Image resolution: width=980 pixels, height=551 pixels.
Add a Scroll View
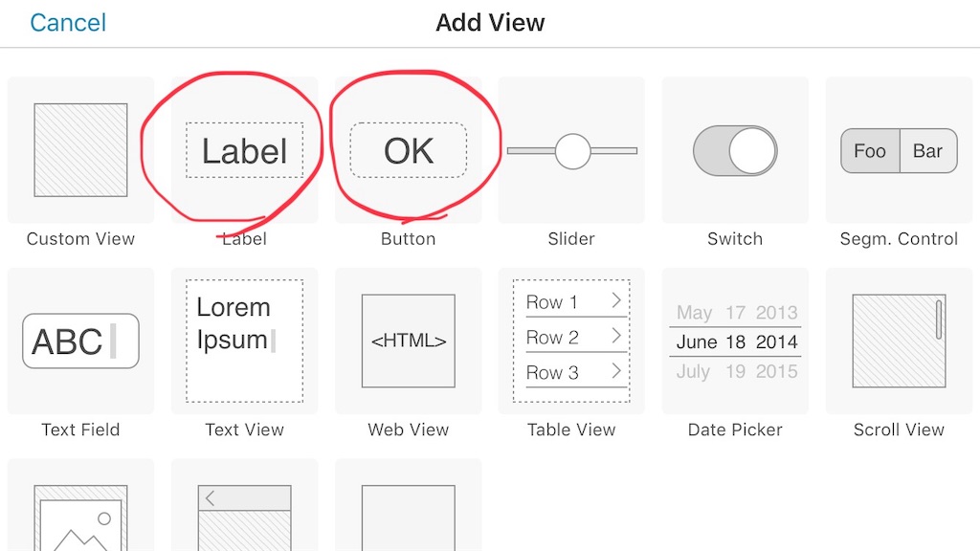pos(899,342)
